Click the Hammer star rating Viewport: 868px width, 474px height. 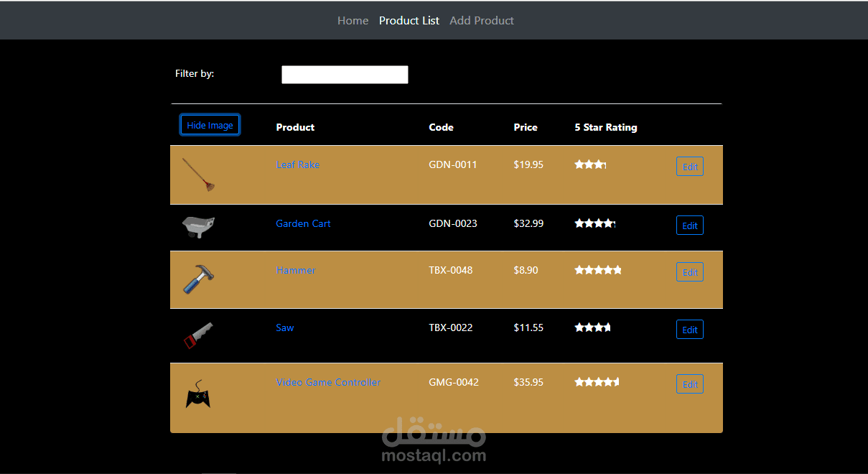[x=598, y=270]
